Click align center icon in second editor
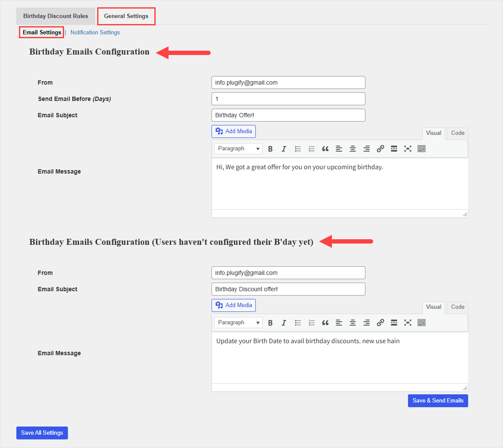Screen dimensions: 503x448 pos(353,323)
